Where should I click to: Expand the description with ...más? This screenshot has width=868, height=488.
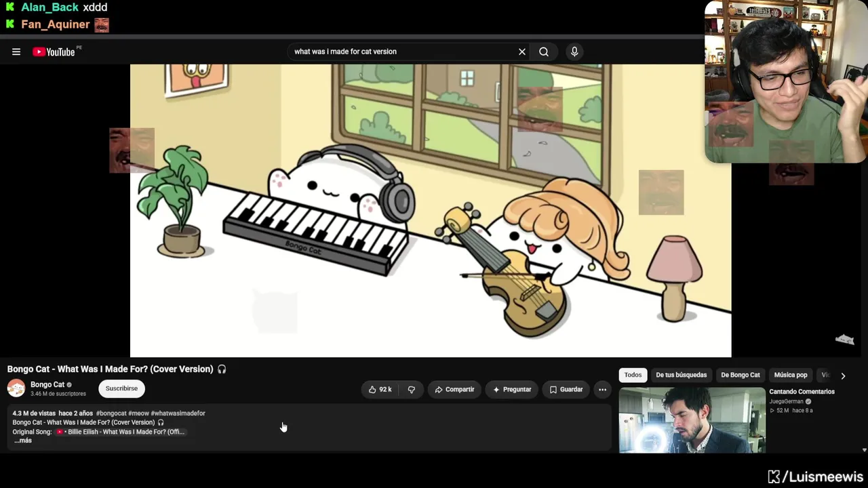pos(23,441)
